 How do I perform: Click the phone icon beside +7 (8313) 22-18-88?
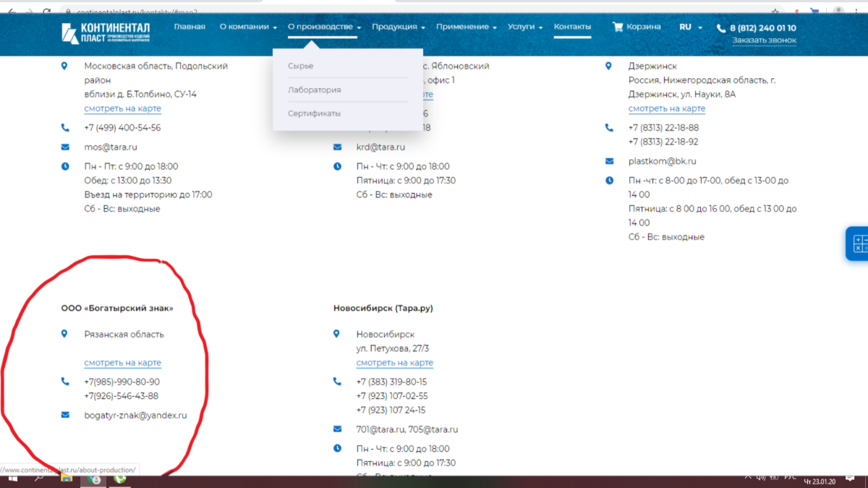[609, 128]
